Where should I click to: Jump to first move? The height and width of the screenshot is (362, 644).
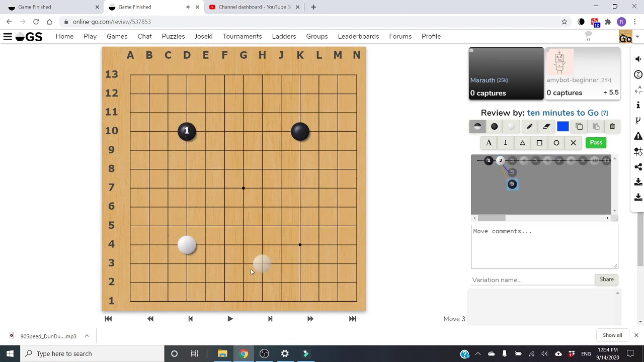point(108,319)
